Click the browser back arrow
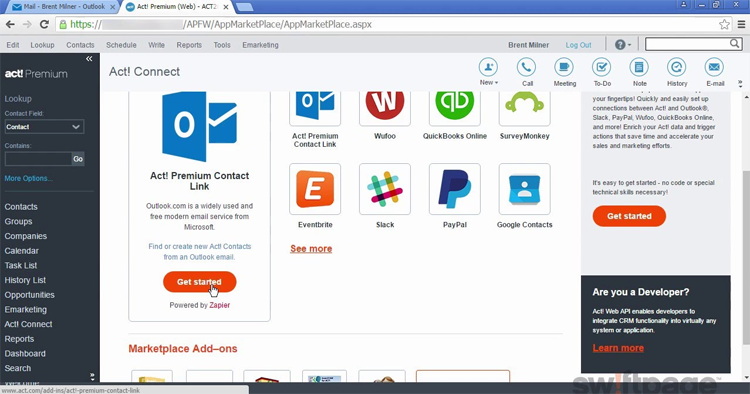The height and width of the screenshot is (394, 750). (10, 24)
